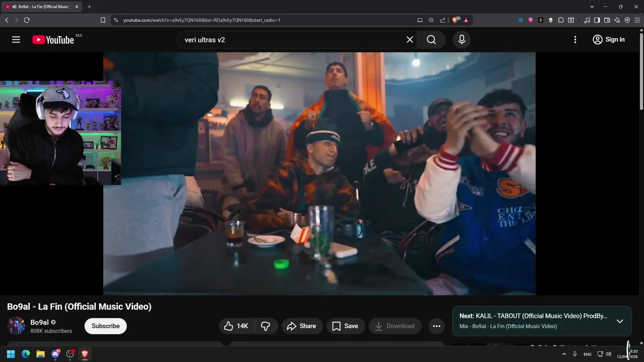Open the YouTube guide hamburger menu
This screenshot has width=644, height=362.
click(16, 40)
